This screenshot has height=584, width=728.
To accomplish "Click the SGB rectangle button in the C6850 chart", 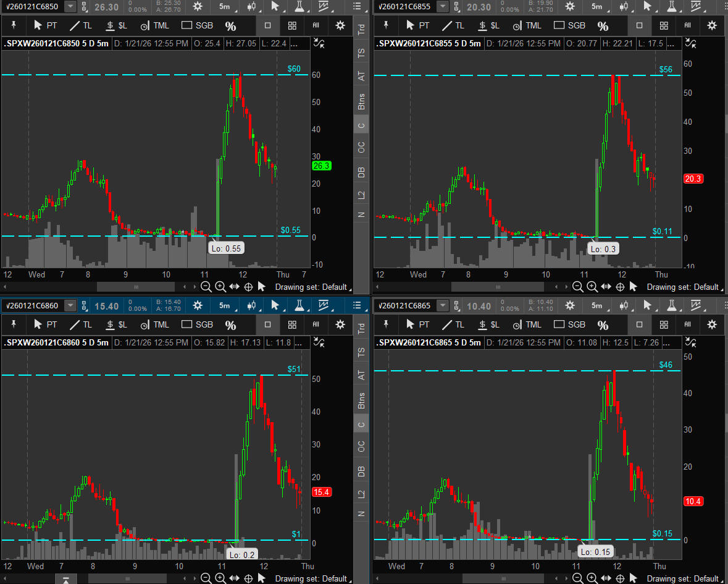I will click(197, 26).
